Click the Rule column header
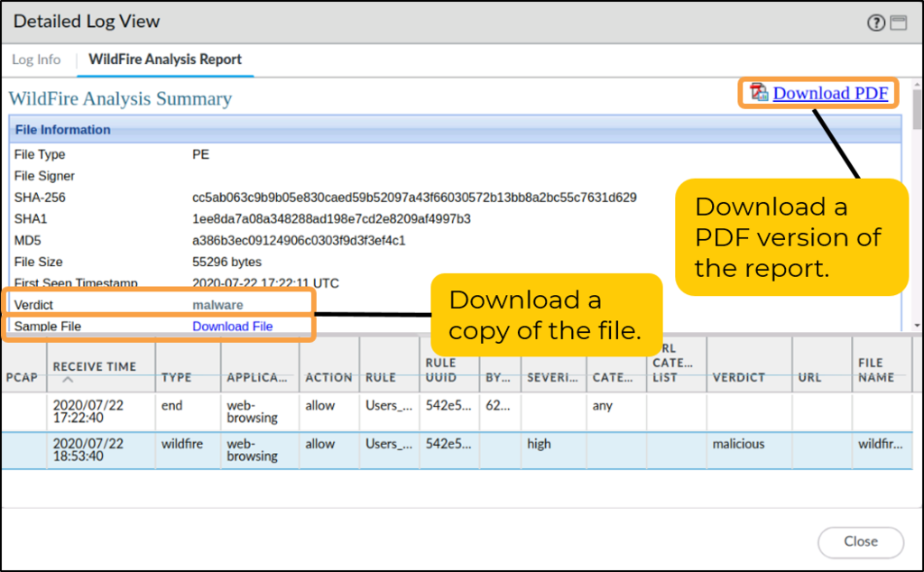The height and width of the screenshot is (572, 924). (390, 365)
